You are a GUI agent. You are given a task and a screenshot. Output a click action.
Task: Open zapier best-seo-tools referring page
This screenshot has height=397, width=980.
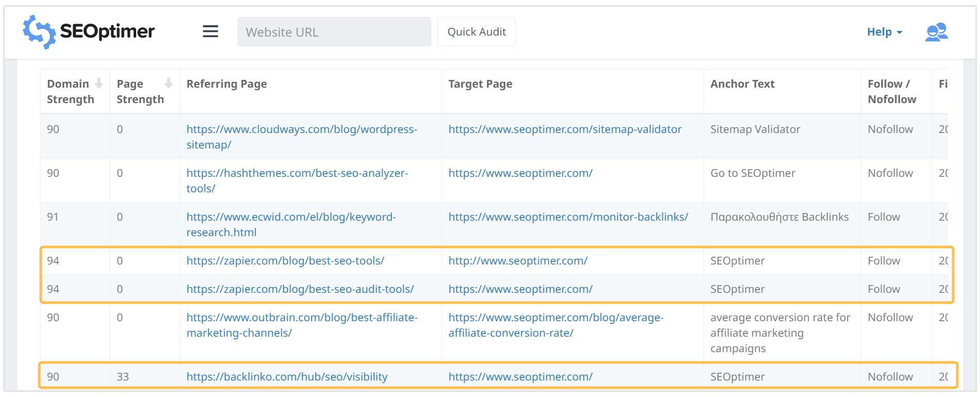(285, 261)
